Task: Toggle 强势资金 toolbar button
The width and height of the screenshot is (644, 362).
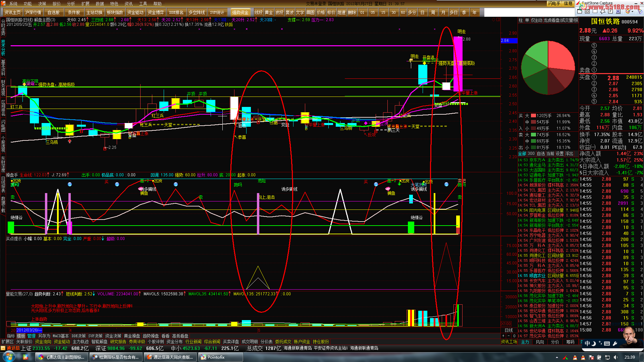Action: pyautogui.click(x=240, y=12)
